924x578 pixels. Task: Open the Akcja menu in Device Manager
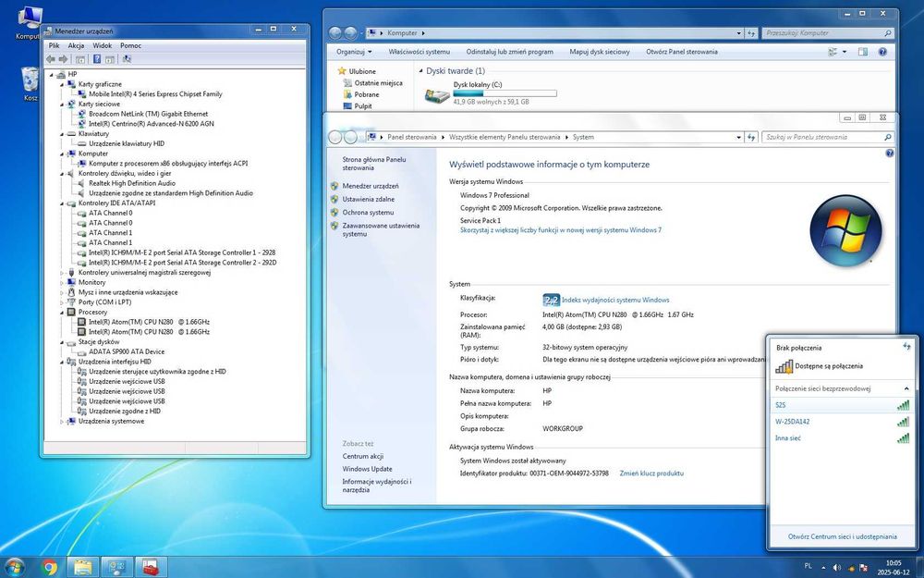click(x=76, y=45)
